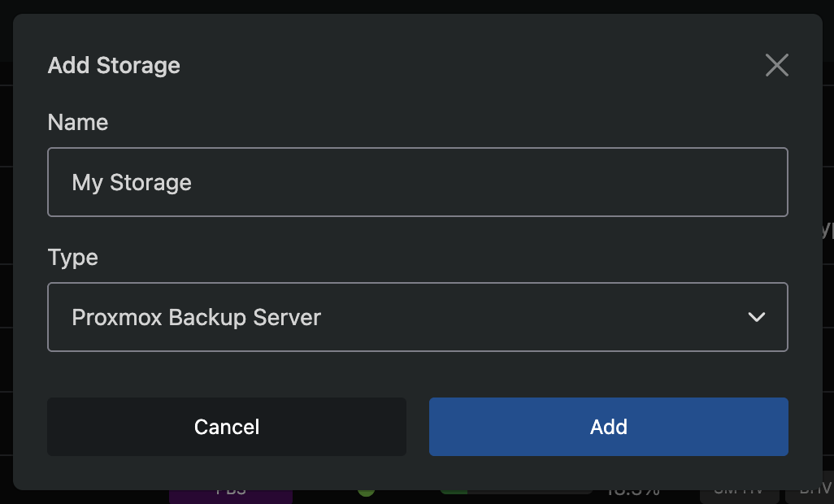Expand the Proxmox Backup Server selector chevron
This screenshot has height=504, width=834.
(757, 317)
